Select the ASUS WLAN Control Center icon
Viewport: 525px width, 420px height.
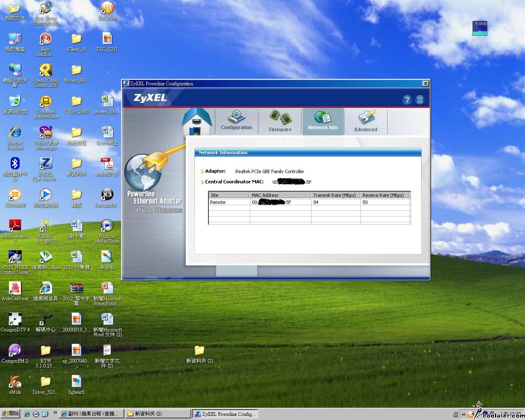[15, 262]
